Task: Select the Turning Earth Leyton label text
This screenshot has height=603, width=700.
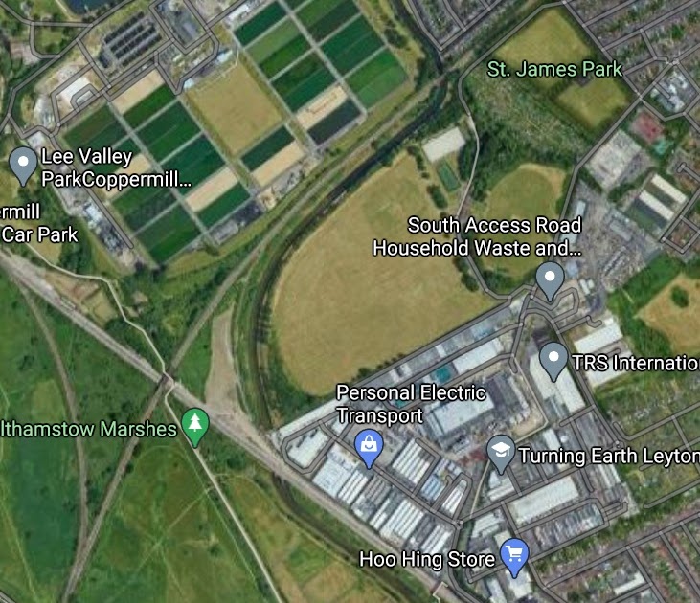Action: (x=609, y=456)
